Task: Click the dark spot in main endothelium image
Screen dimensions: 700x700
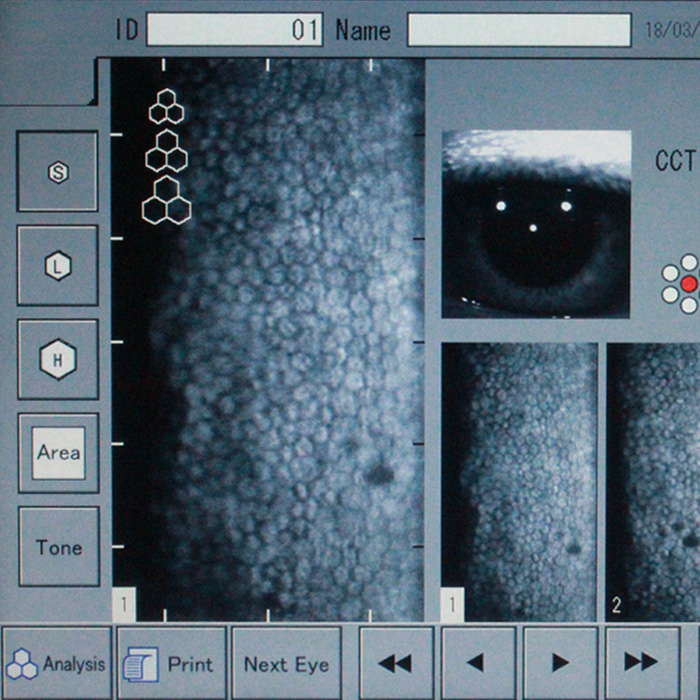Action: 379,474
